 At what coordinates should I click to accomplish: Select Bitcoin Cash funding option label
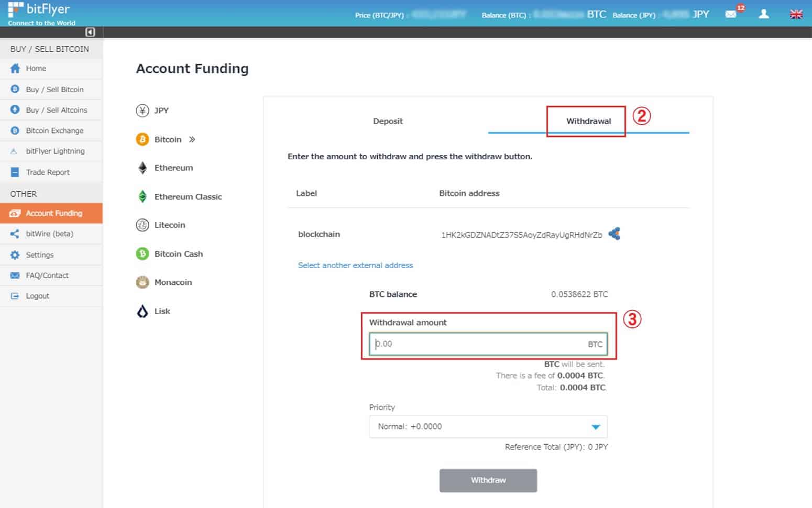(179, 253)
